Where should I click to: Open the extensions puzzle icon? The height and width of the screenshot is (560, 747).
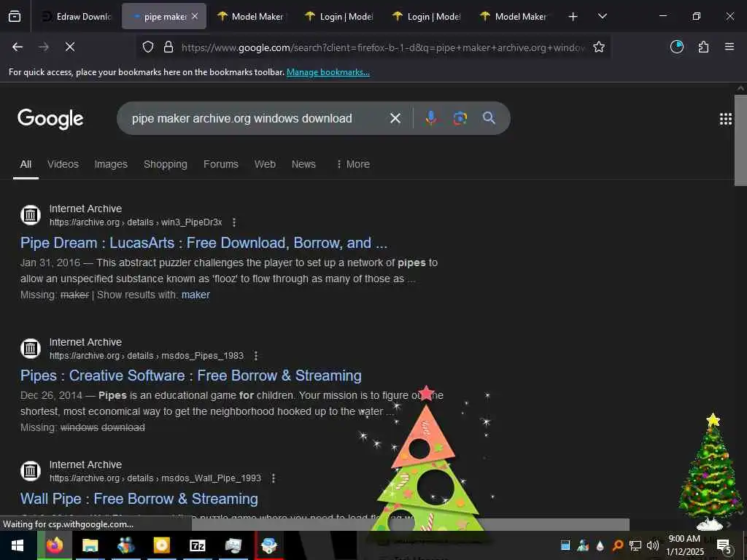pos(703,47)
